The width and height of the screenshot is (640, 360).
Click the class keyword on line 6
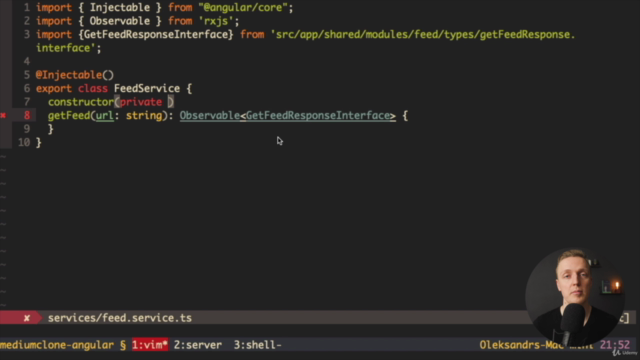(x=93, y=89)
